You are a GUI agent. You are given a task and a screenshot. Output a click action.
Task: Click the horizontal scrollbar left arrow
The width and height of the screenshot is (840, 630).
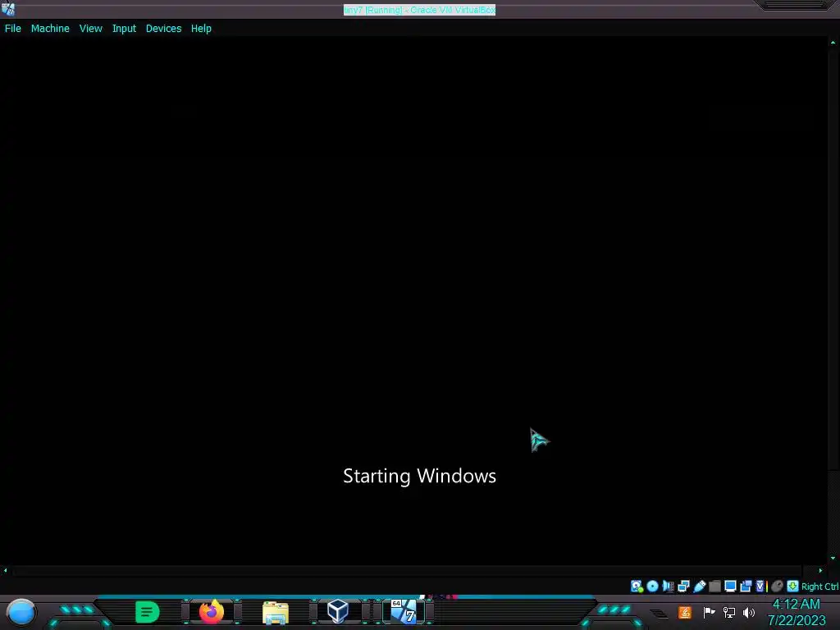tap(6, 571)
